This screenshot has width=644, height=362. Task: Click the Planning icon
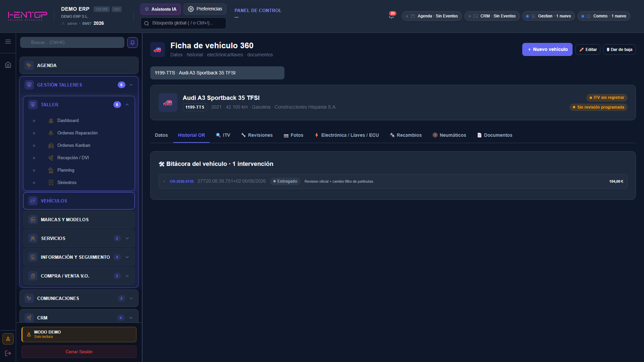pos(51,170)
